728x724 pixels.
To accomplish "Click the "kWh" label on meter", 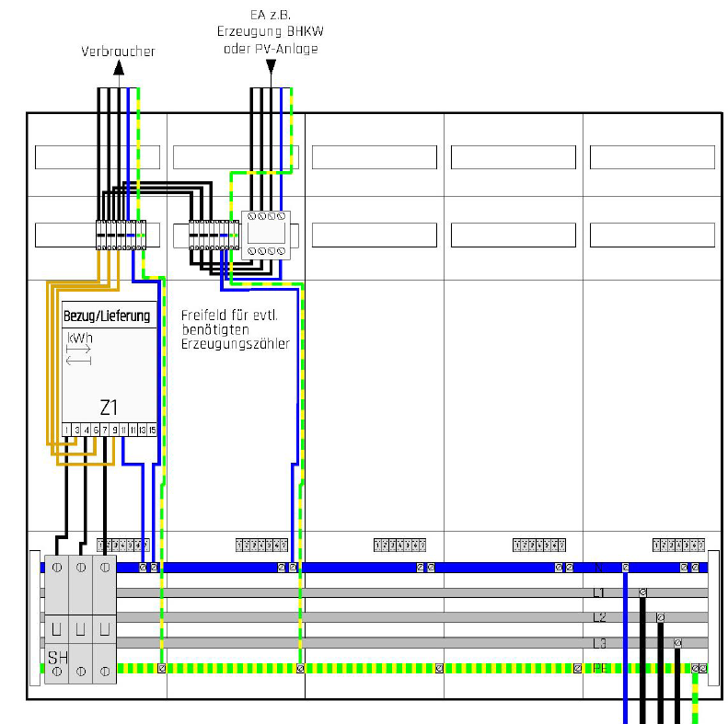I will (x=80, y=338).
